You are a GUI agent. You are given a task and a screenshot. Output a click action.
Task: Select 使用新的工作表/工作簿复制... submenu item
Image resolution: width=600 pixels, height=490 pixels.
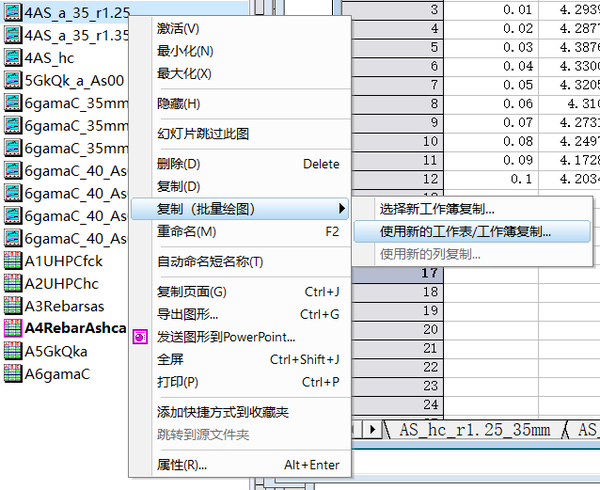[x=472, y=231]
